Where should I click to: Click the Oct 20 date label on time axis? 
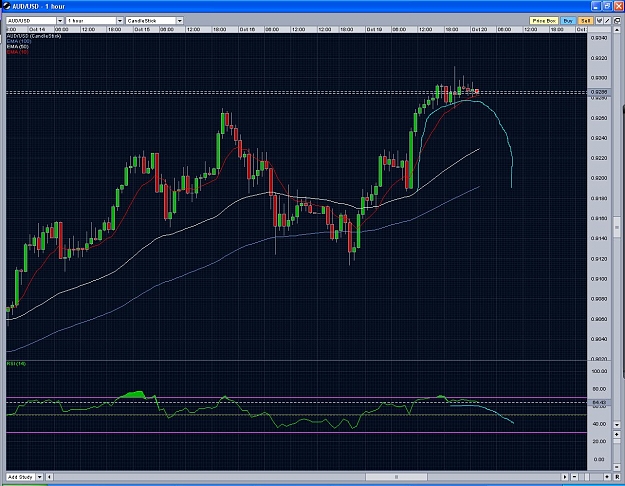click(x=479, y=30)
